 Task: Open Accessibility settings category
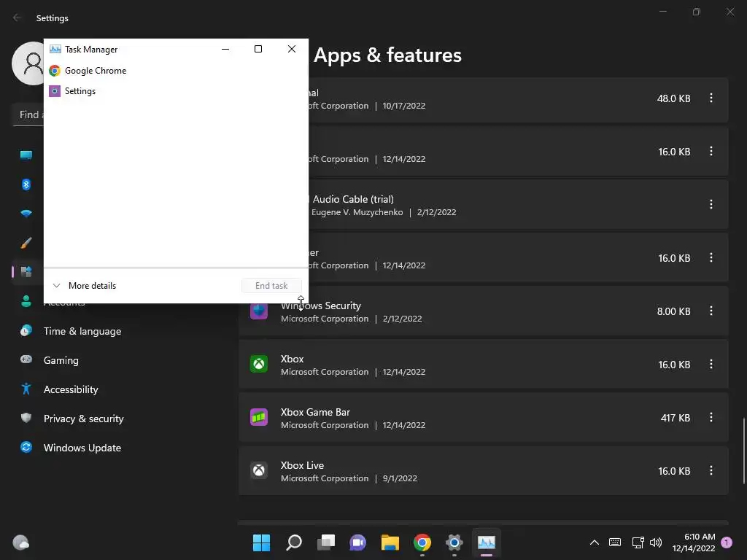[x=71, y=389]
